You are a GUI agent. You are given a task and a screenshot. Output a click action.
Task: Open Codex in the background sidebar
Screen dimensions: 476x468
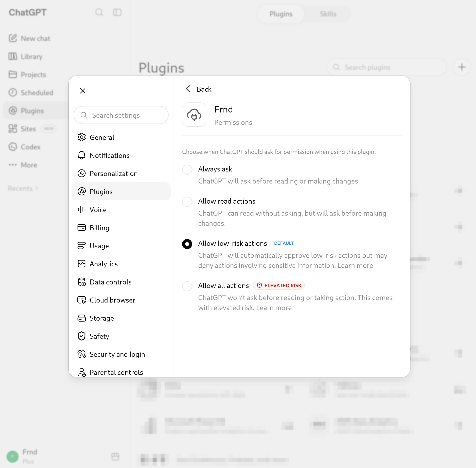pos(24,147)
